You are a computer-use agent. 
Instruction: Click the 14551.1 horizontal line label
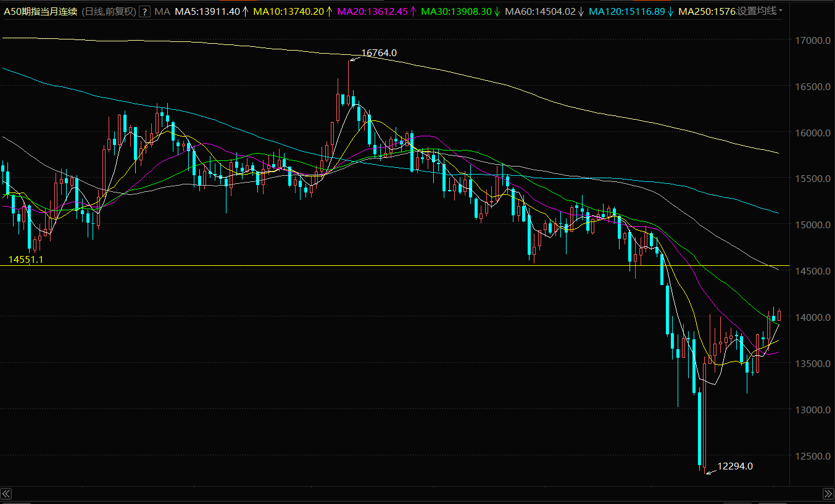click(x=25, y=260)
